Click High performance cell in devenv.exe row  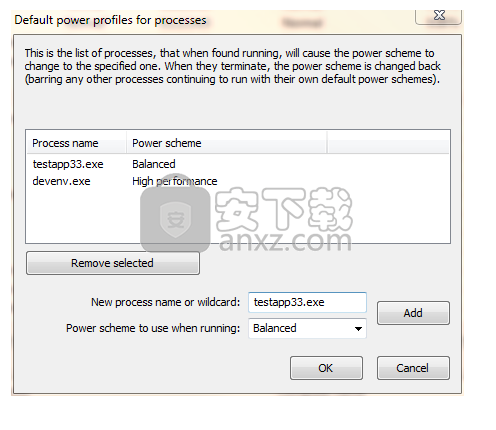[175, 181]
